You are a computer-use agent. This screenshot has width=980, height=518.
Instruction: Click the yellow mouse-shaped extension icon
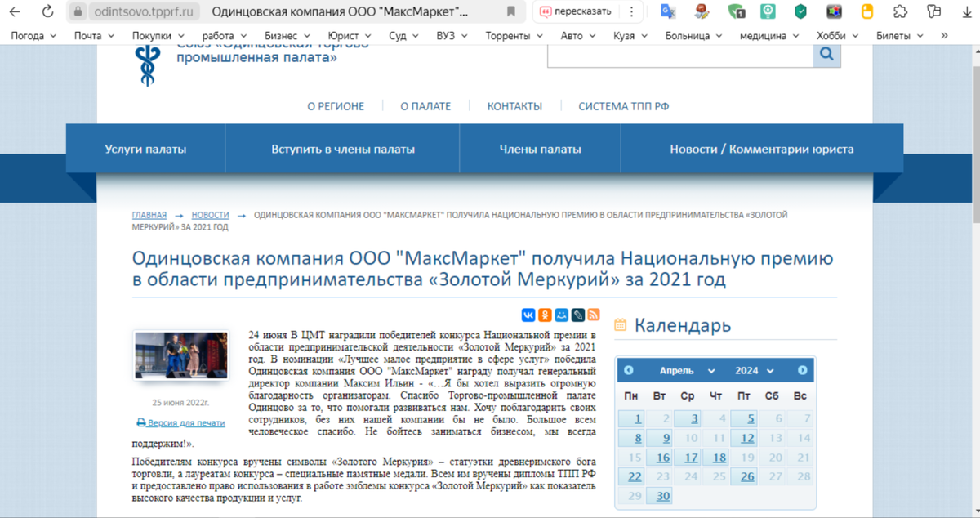pos(867,12)
